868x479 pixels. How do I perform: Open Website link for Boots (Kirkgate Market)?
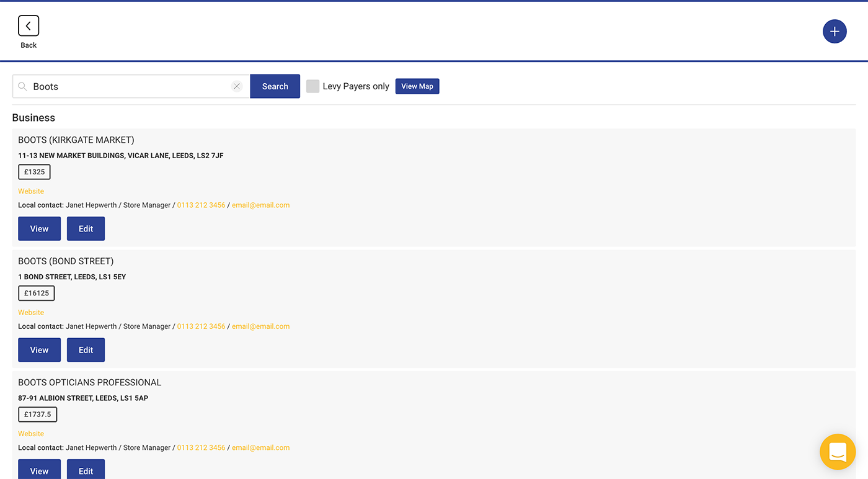click(x=31, y=191)
